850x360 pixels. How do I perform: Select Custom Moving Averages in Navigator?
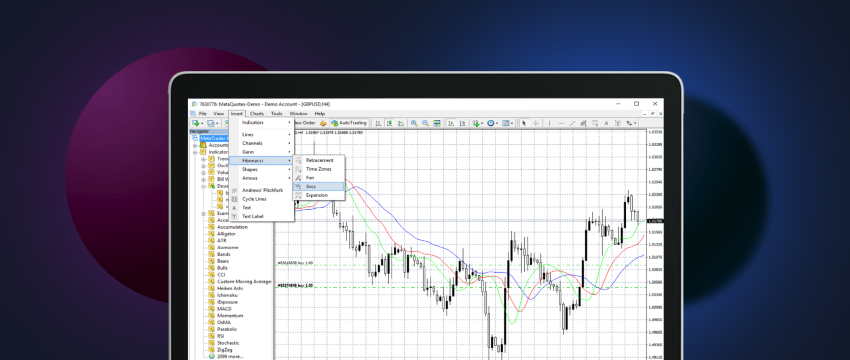[x=244, y=281]
